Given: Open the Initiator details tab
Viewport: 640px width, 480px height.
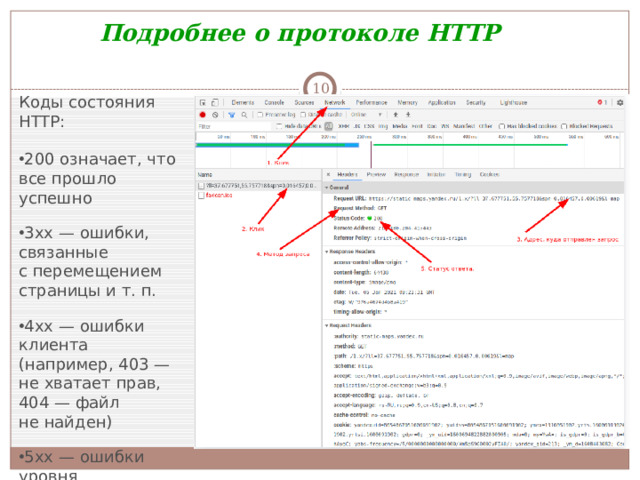Looking at the screenshot, I should [x=436, y=174].
